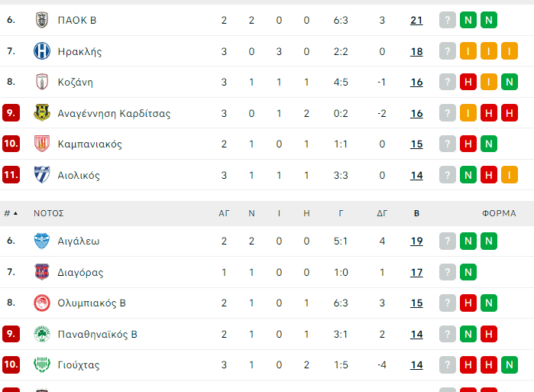Click Ηρακλής points value 18
This screenshot has height=392, width=534.
tap(416, 52)
